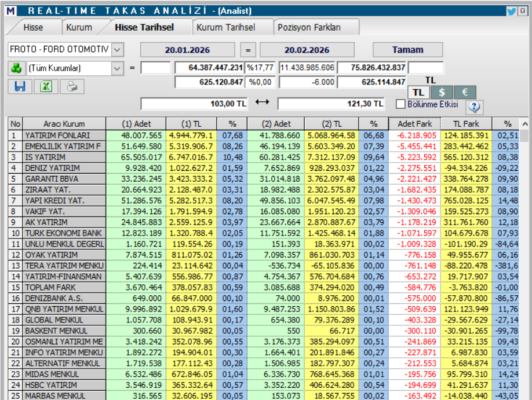Click the equals button between the dates
Viewport: 532px width, 400px height.
pos(247,50)
